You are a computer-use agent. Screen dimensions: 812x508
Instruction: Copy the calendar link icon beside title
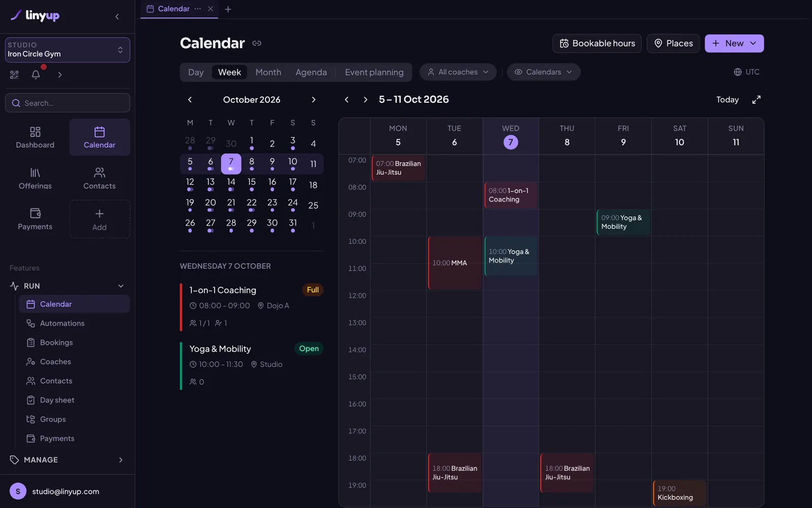click(x=257, y=43)
